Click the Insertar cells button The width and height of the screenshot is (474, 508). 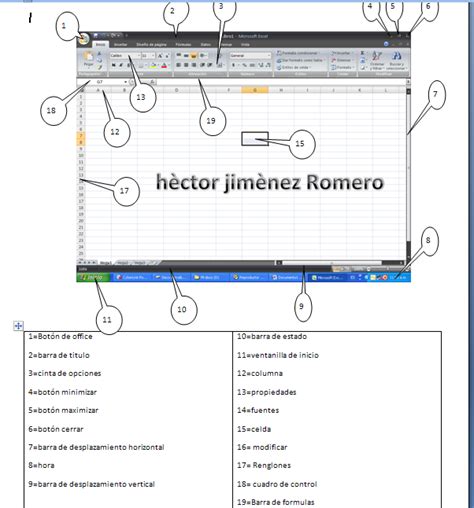coord(342,53)
